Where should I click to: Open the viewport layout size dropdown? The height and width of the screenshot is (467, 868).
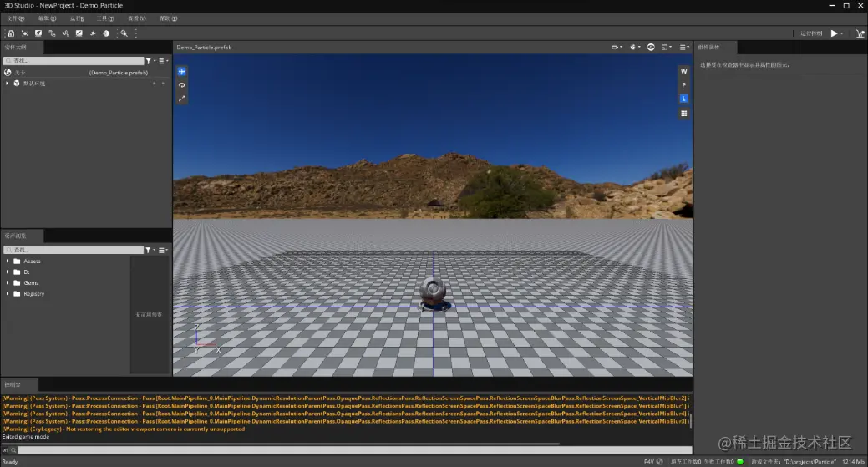click(667, 47)
